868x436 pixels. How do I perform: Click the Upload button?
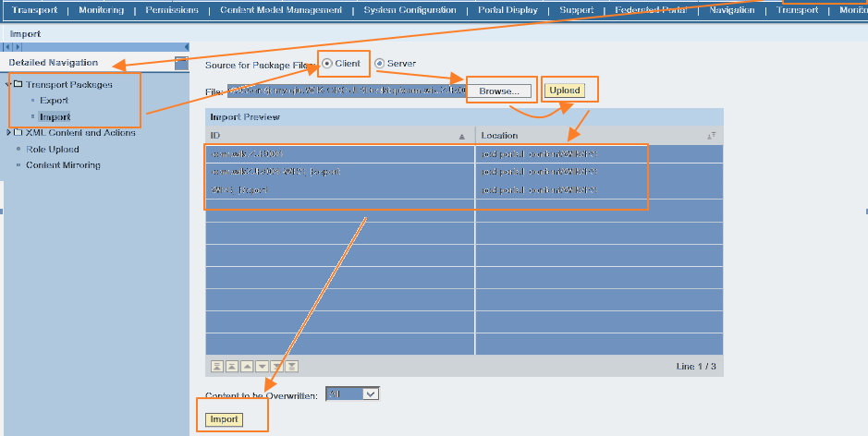(x=565, y=91)
